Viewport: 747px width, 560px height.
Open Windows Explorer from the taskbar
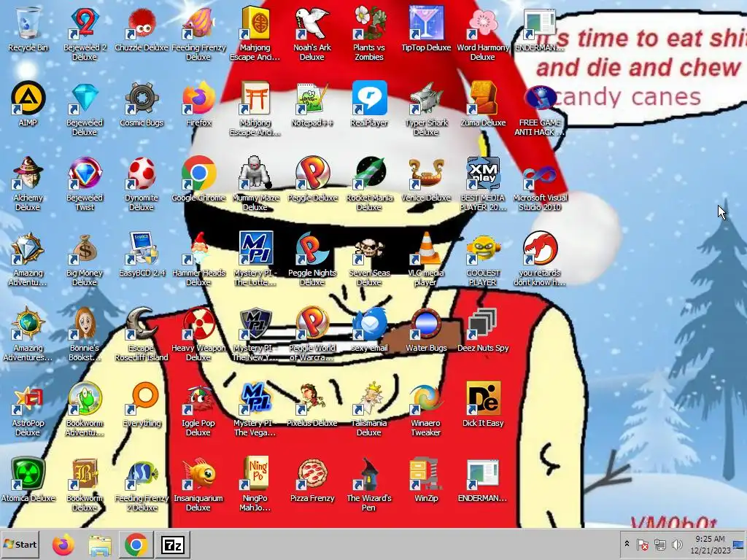point(100,545)
